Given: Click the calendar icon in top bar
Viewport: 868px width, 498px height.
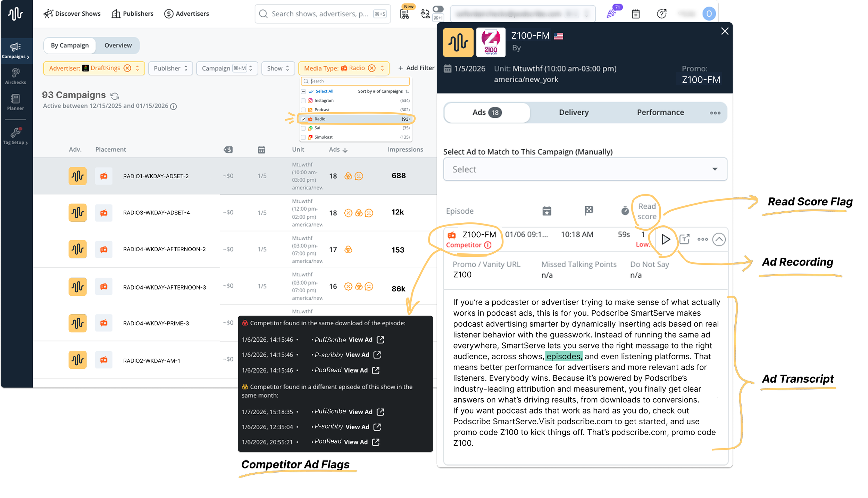Looking at the screenshot, I should (635, 14).
